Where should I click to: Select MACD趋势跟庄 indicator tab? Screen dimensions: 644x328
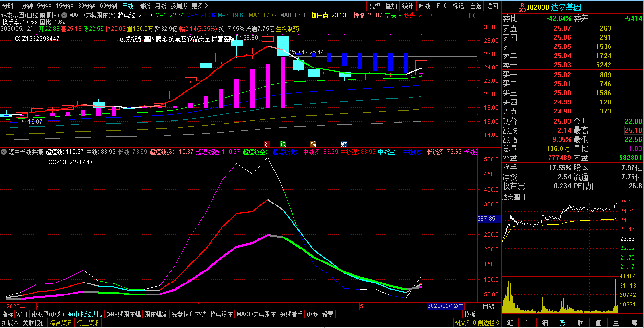256,315
